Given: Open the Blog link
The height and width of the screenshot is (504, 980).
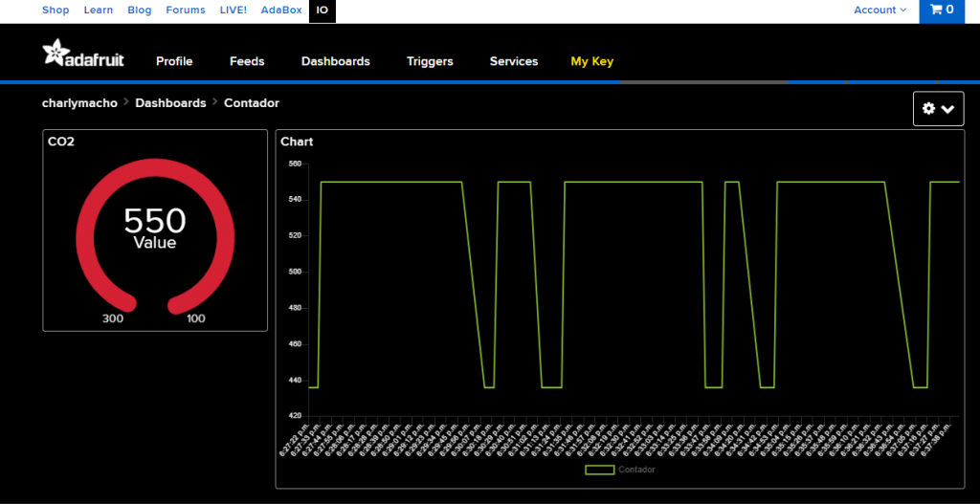Looking at the screenshot, I should 139,11.
